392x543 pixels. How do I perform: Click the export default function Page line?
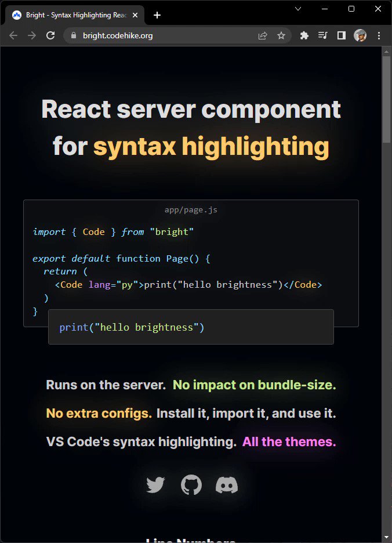pyautogui.click(x=121, y=259)
